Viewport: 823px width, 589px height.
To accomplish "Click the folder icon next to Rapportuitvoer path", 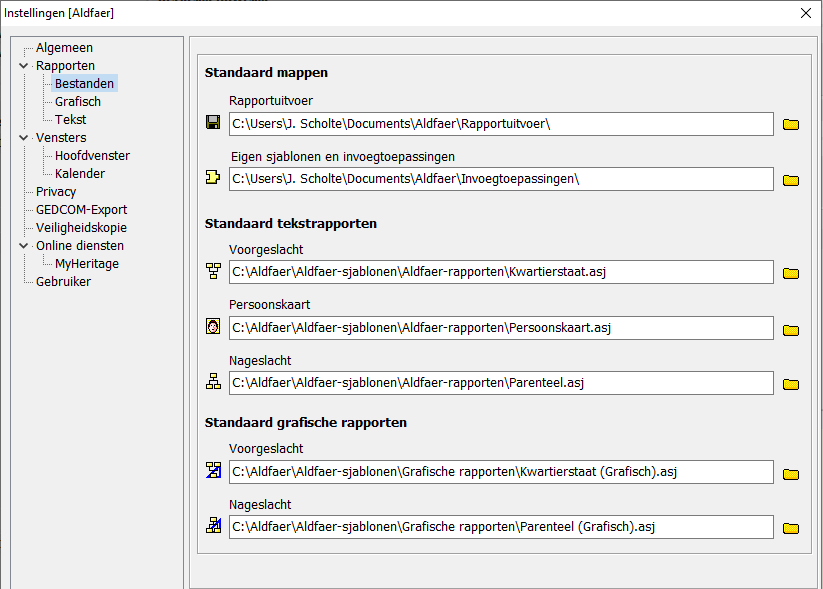I will [791, 124].
